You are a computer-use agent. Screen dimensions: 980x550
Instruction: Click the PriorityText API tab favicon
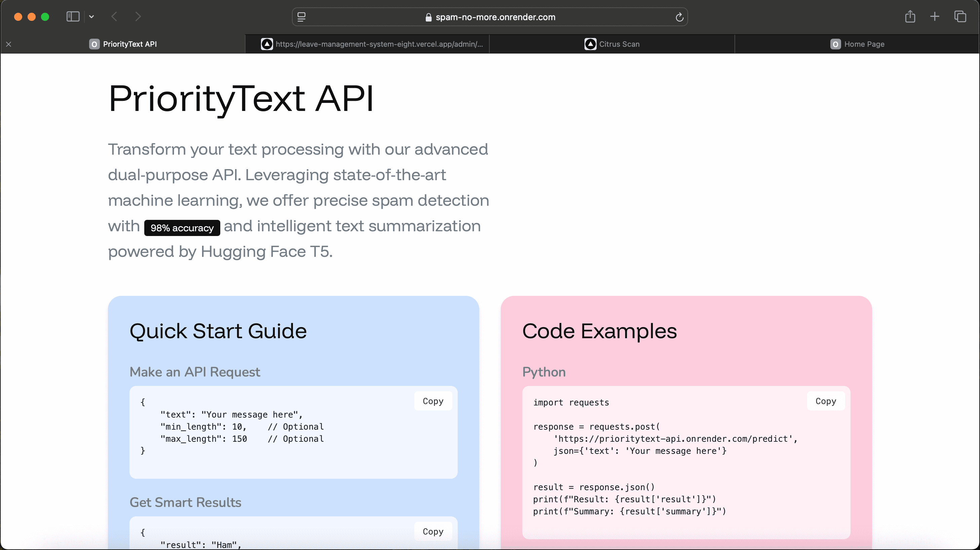click(x=95, y=44)
